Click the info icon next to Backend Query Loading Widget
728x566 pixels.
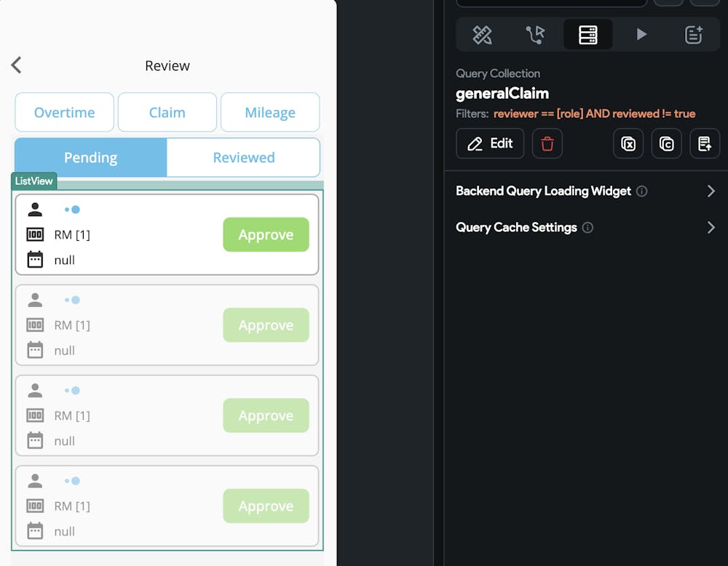click(641, 191)
